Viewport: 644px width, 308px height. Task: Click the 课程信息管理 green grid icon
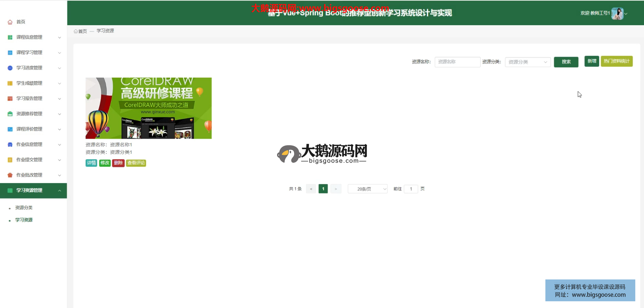tap(10, 37)
